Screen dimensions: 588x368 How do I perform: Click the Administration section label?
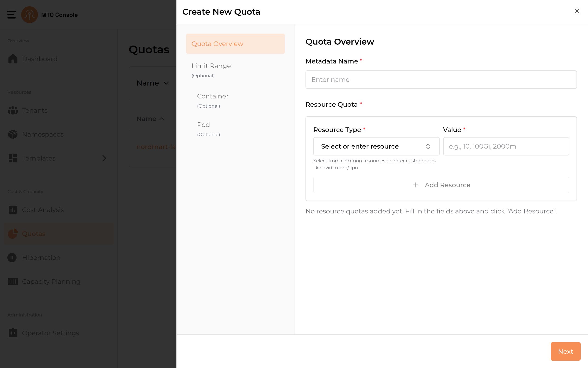click(x=25, y=315)
